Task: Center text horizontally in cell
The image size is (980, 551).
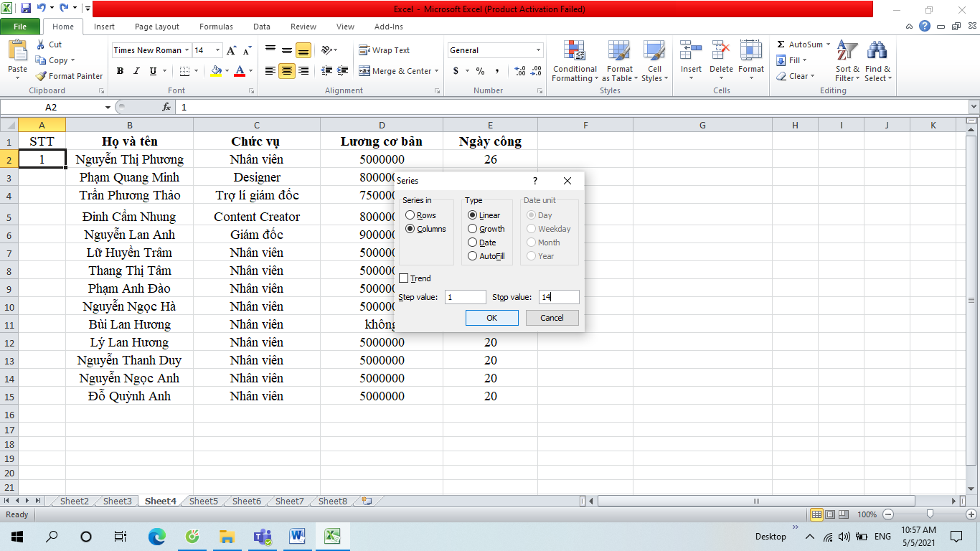Action: (287, 71)
